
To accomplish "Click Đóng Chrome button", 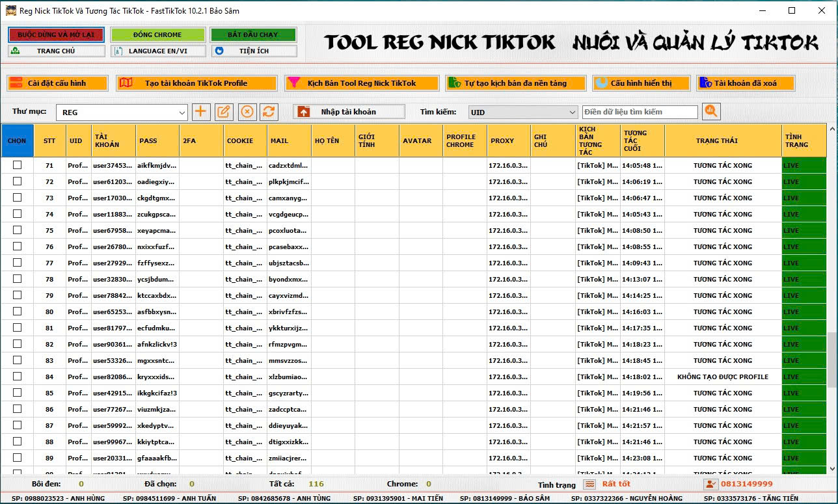I will click(157, 34).
